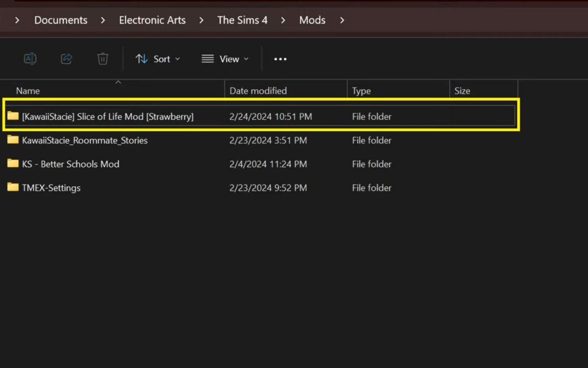Click File folder type in Roommate_Stories row
This screenshot has height=368, width=588.
[372, 140]
